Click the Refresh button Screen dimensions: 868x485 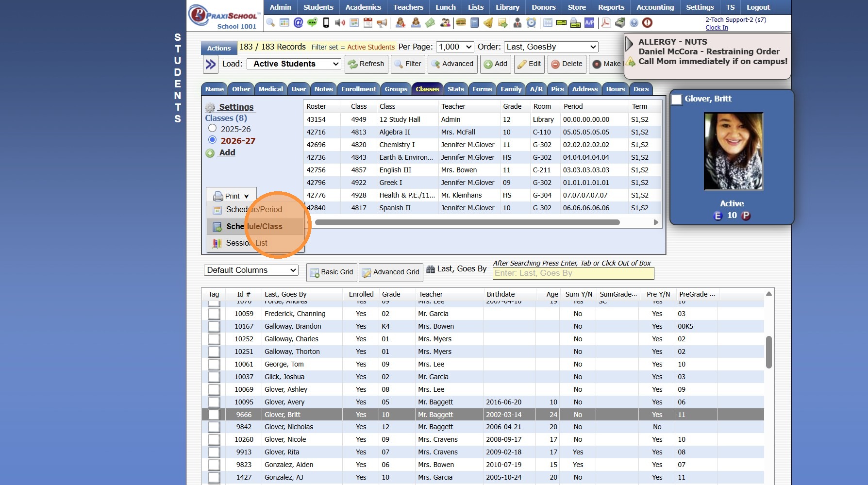pyautogui.click(x=366, y=64)
